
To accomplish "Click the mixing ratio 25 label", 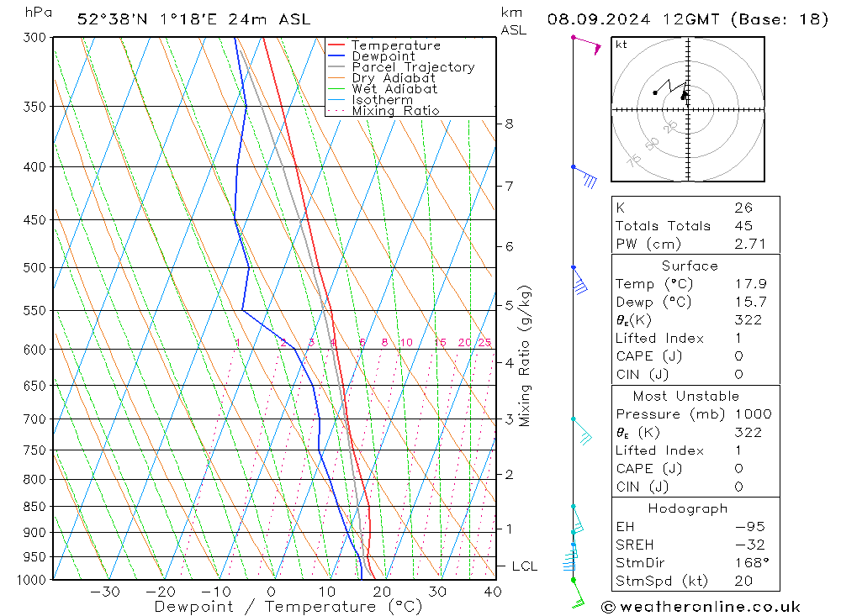I will 484,343.
